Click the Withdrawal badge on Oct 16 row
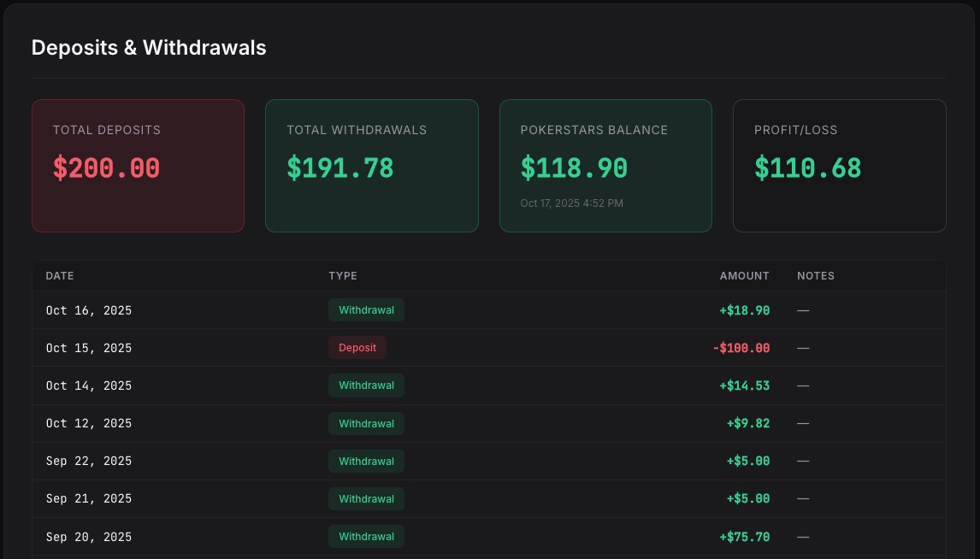This screenshot has height=559, width=980. (x=366, y=310)
